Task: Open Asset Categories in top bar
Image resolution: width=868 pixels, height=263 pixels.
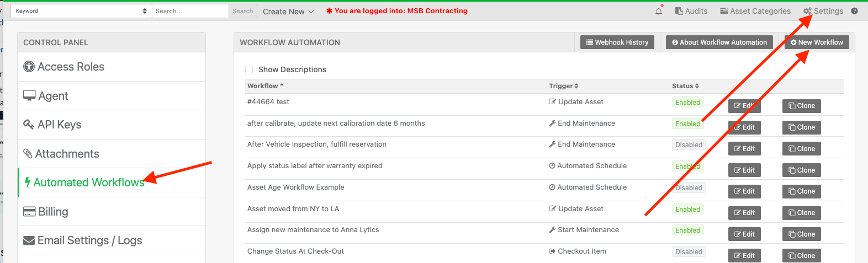Action: tap(755, 11)
